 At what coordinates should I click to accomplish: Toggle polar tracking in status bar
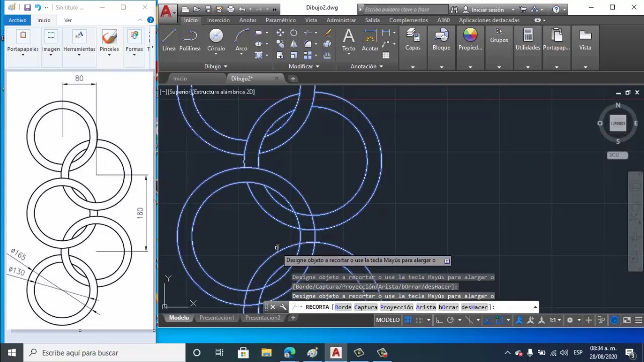coord(450,320)
